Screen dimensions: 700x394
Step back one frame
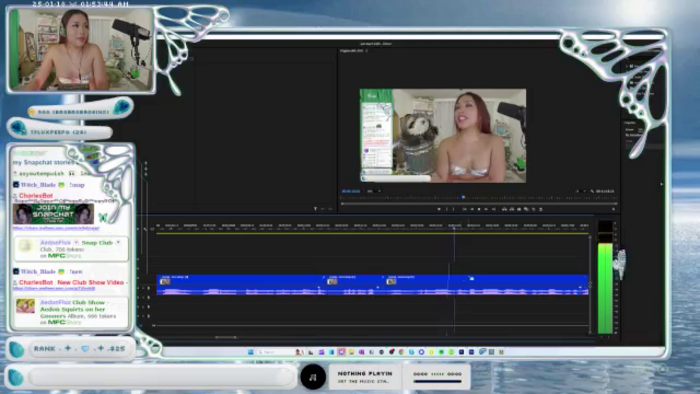pyautogui.click(x=472, y=209)
